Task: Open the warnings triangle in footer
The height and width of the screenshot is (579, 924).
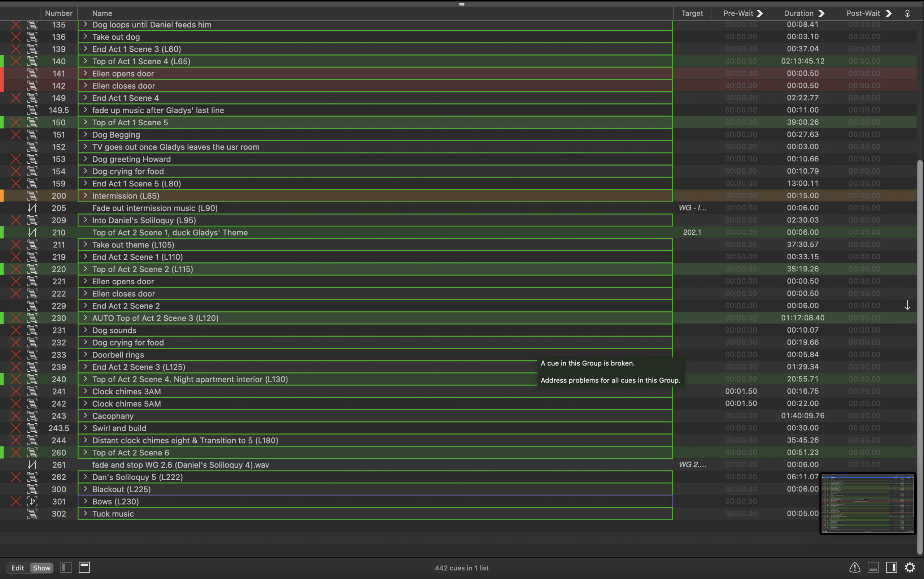Action: click(855, 567)
